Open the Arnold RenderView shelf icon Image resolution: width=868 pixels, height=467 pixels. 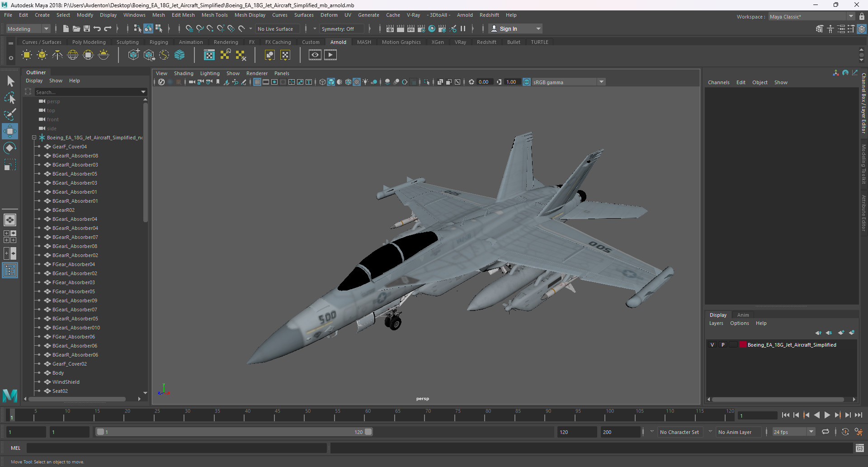pyautogui.click(x=315, y=55)
